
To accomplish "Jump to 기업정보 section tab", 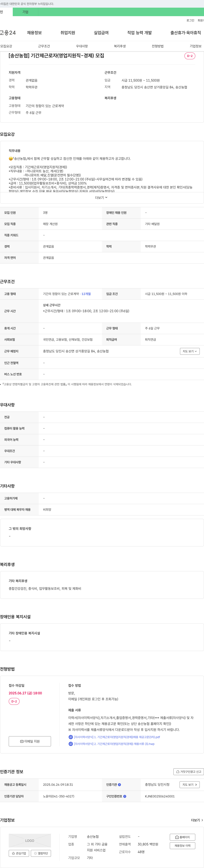I will pos(195,46).
